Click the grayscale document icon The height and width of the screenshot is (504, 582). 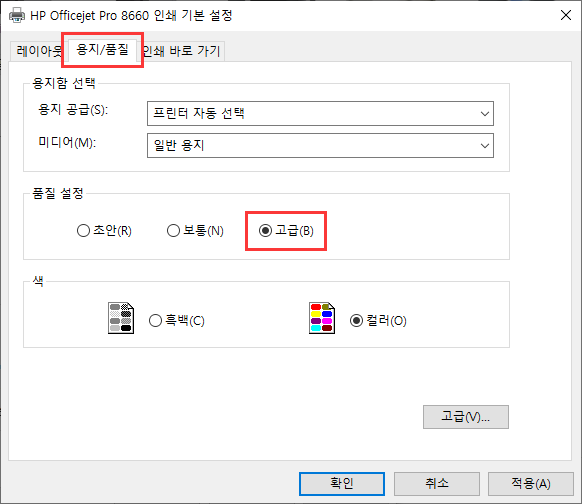pyautogui.click(x=121, y=318)
